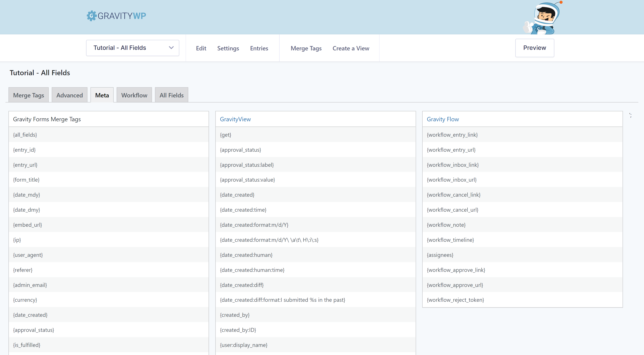The width and height of the screenshot is (644, 355).
Task: Click {approval_status} in GravityView column
Action: (241, 150)
